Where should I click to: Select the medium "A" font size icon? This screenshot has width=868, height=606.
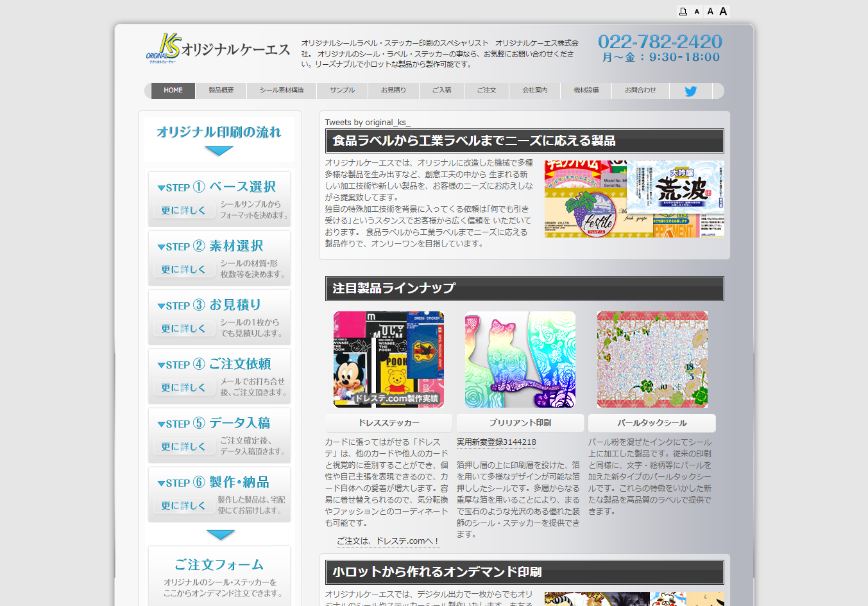click(x=710, y=11)
